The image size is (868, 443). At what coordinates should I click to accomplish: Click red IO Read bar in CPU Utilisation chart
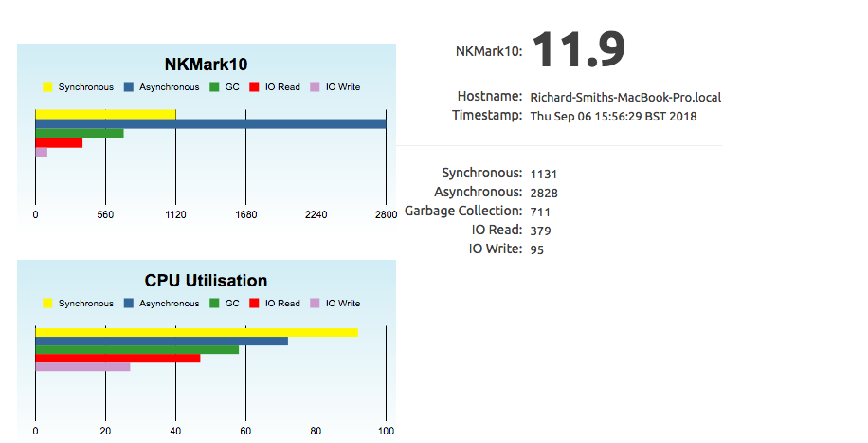pos(118,359)
